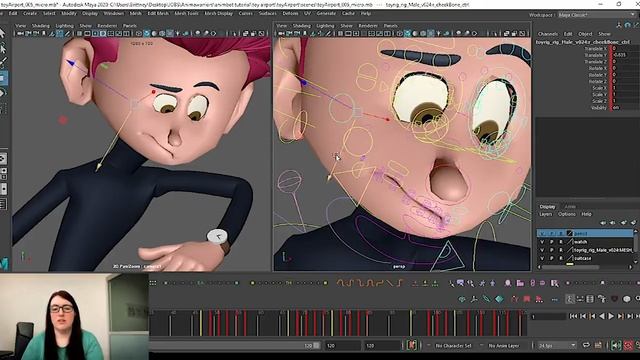Open the 24 fps frame rate dropdown
This screenshot has height=360, width=640.
pos(557,345)
